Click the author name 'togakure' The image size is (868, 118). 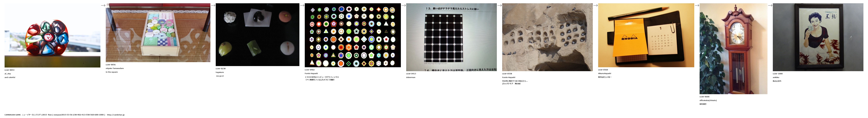[220, 72]
